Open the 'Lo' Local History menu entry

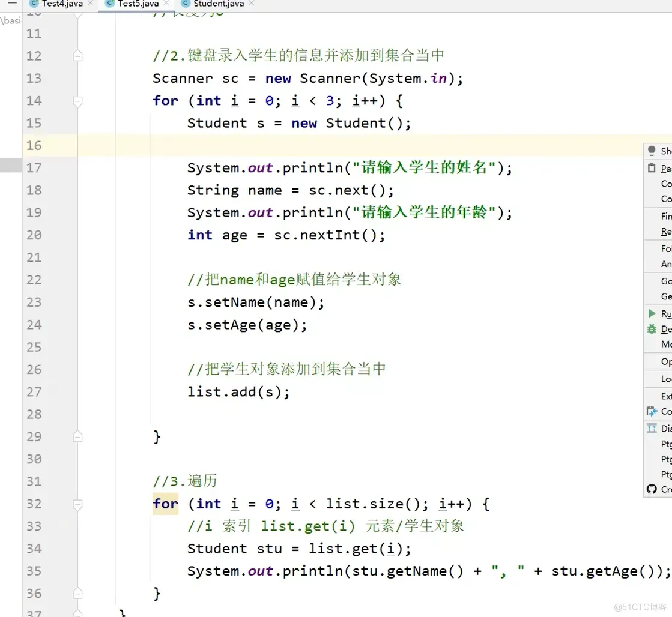coord(666,379)
